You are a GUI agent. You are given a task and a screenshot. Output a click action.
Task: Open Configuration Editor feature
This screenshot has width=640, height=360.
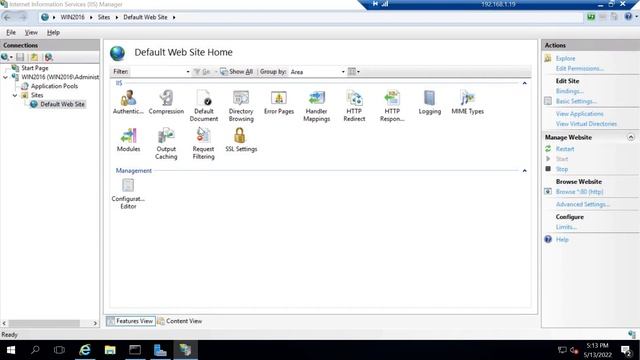[128, 194]
